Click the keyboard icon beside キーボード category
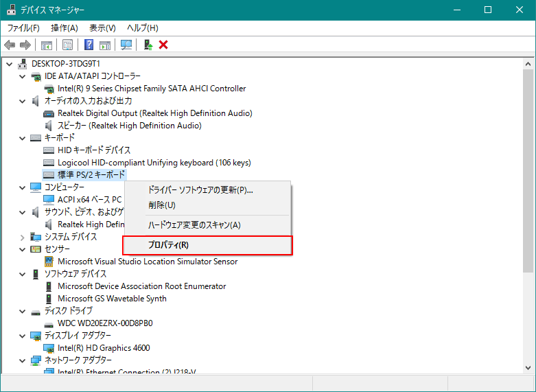 coord(36,138)
